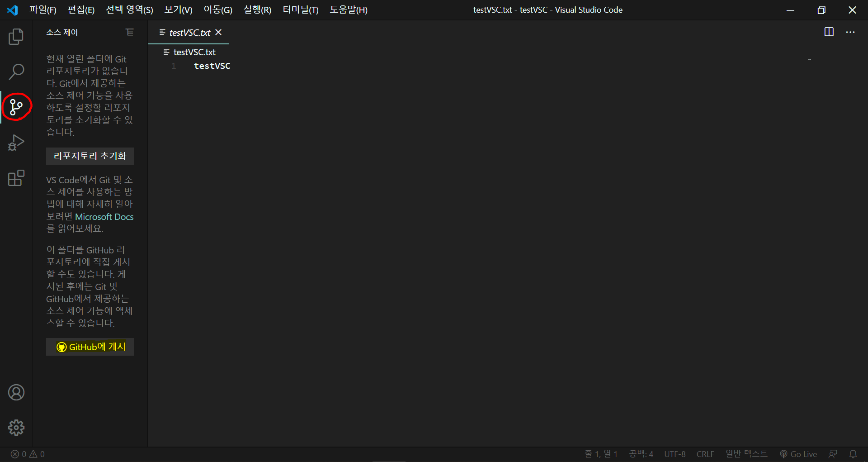Viewport: 868px width, 462px height.
Task: Open the Manage gear icon
Action: (16, 428)
